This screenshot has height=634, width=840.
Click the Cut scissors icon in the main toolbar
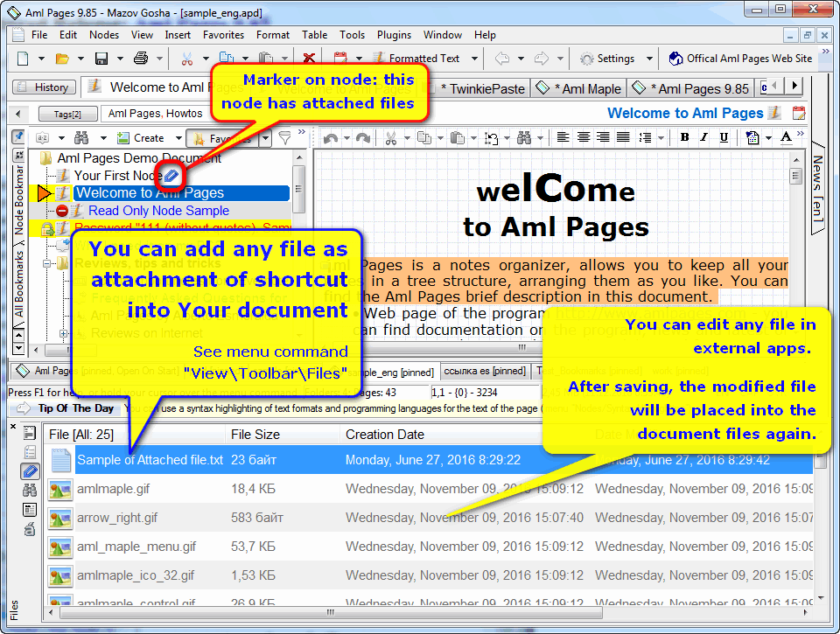[x=187, y=59]
